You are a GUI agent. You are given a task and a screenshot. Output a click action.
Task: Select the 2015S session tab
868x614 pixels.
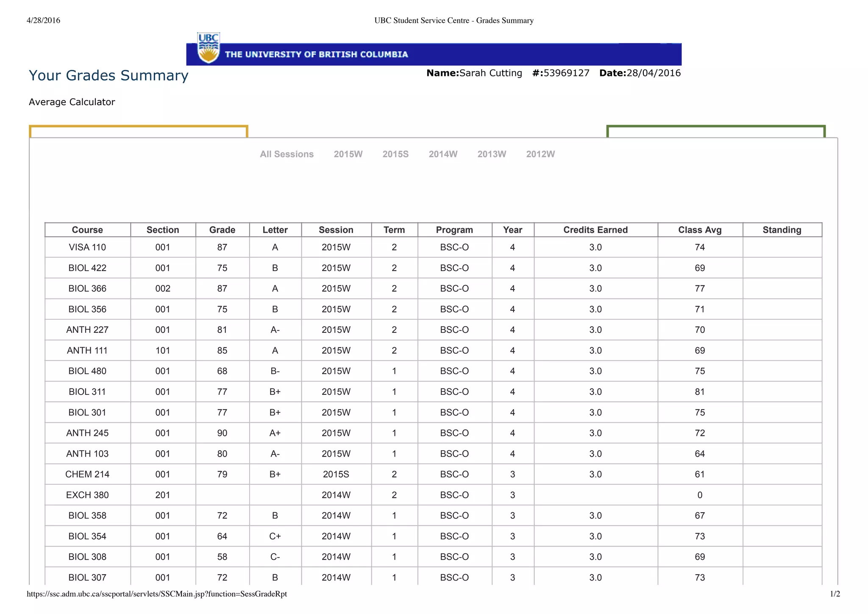click(x=395, y=154)
